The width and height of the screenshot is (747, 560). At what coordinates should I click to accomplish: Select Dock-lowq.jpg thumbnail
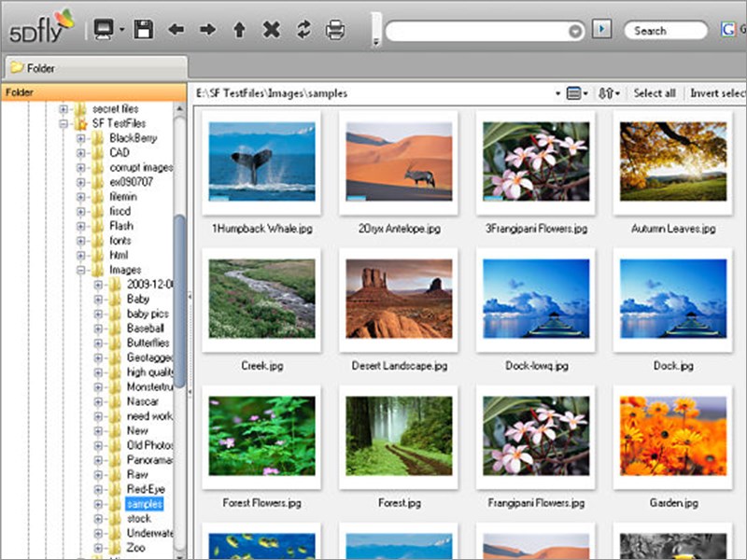pyautogui.click(x=536, y=299)
